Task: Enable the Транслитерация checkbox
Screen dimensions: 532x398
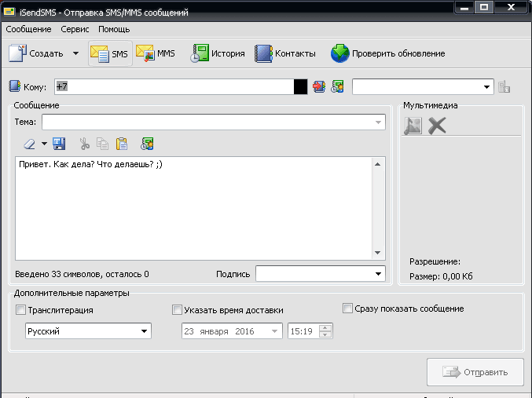Action: tap(20, 310)
